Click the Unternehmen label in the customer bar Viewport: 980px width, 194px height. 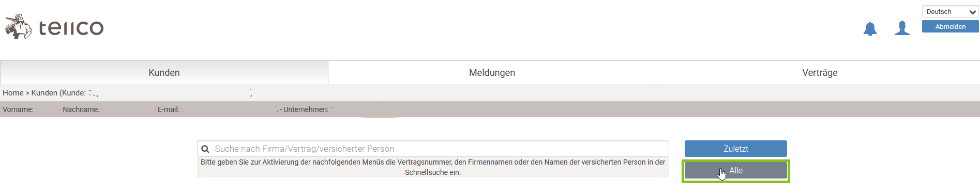click(306, 109)
